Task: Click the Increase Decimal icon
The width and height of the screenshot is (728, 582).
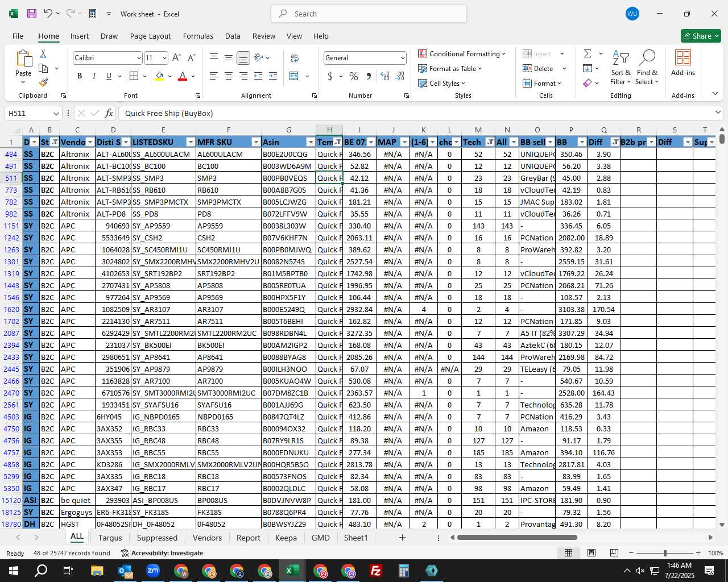Action: click(385, 76)
